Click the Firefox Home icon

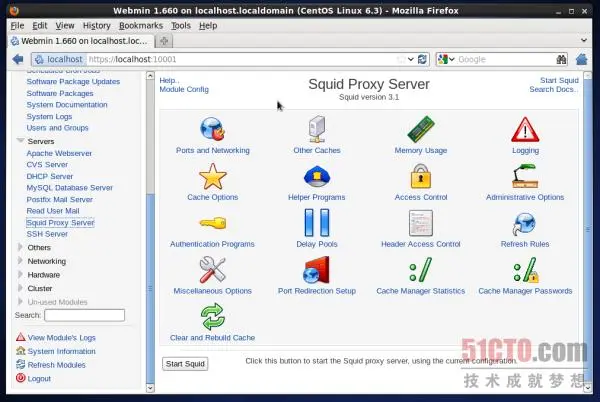(581, 59)
